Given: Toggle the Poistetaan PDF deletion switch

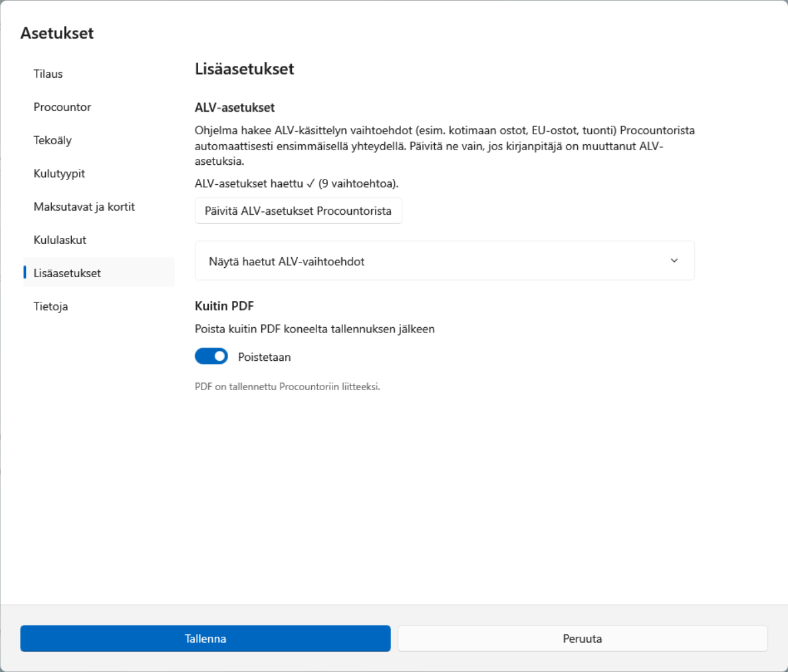Looking at the screenshot, I should pos(211,356).
